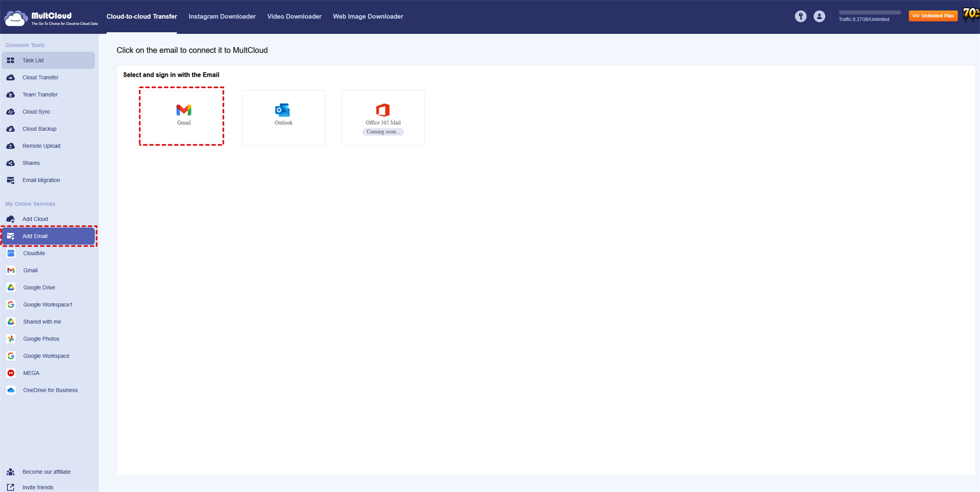Open Team Transfer from the sidebar
The image size is (980, 492).
click(x=48, y=94)
